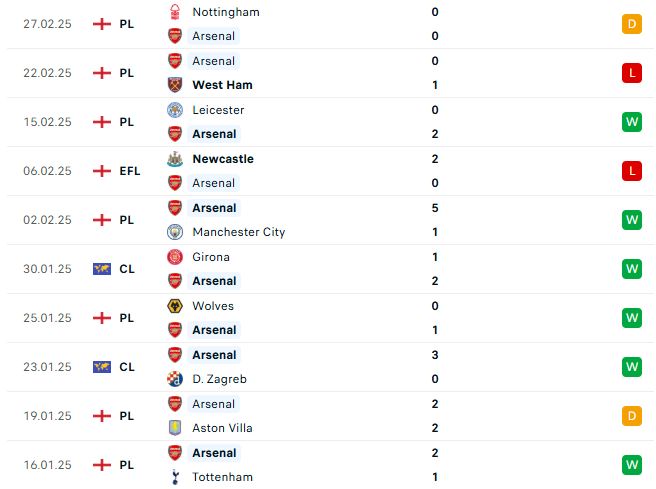Screen dimensions: 656x489
Task: Click the Newcastle club crest
Action: [x=175, y=159]
